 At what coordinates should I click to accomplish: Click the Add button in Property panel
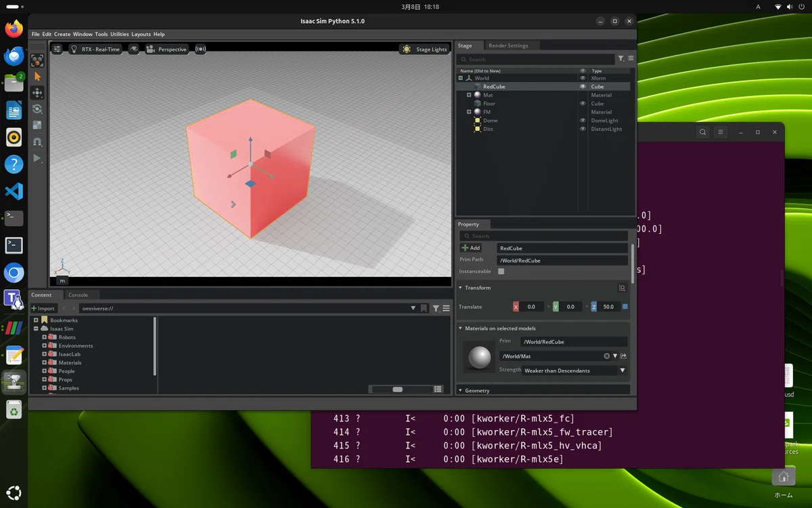point(471,248)
